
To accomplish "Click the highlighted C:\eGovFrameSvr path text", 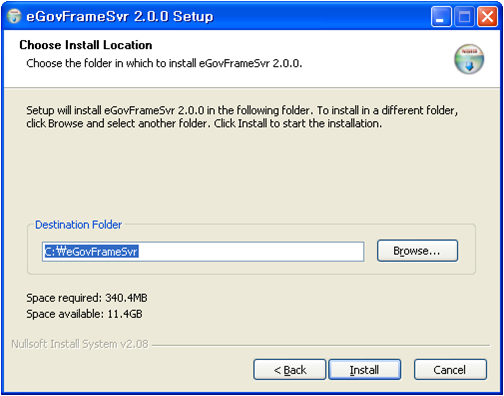I will click(91, 252).
